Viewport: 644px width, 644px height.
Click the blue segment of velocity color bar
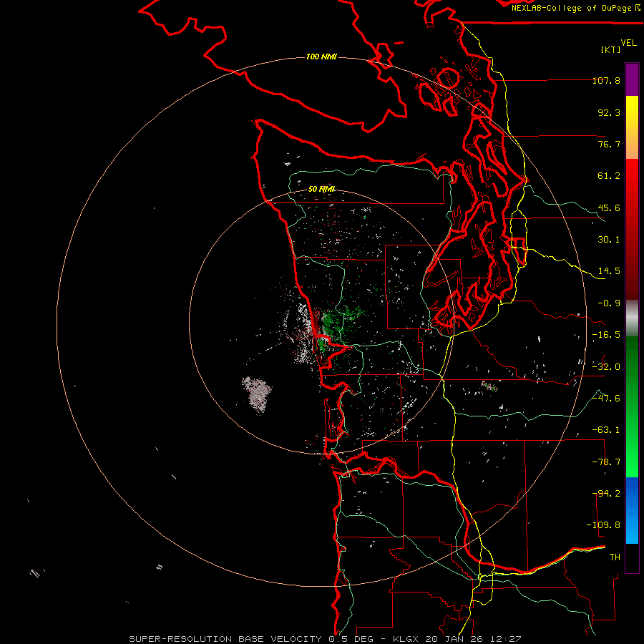(632, 510)
